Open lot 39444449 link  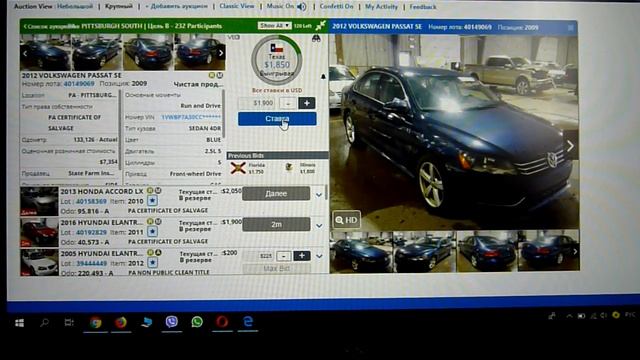(x=91, y=263)
